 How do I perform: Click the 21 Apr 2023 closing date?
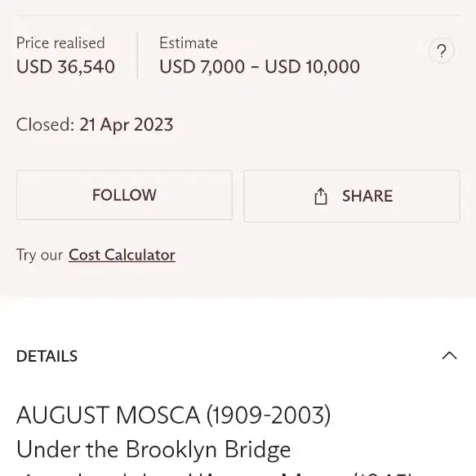click(x=127, y=125)
